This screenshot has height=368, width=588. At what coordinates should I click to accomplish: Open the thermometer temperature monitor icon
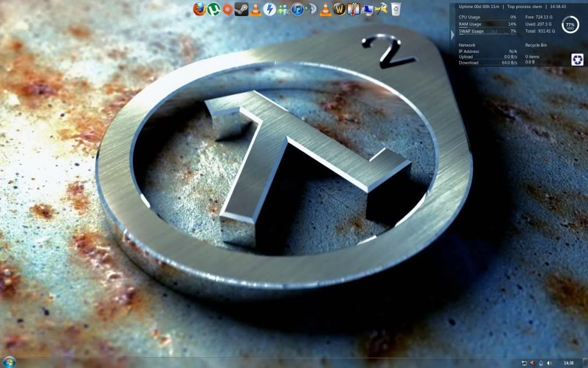pyautogui.click(x=353, y=9)
